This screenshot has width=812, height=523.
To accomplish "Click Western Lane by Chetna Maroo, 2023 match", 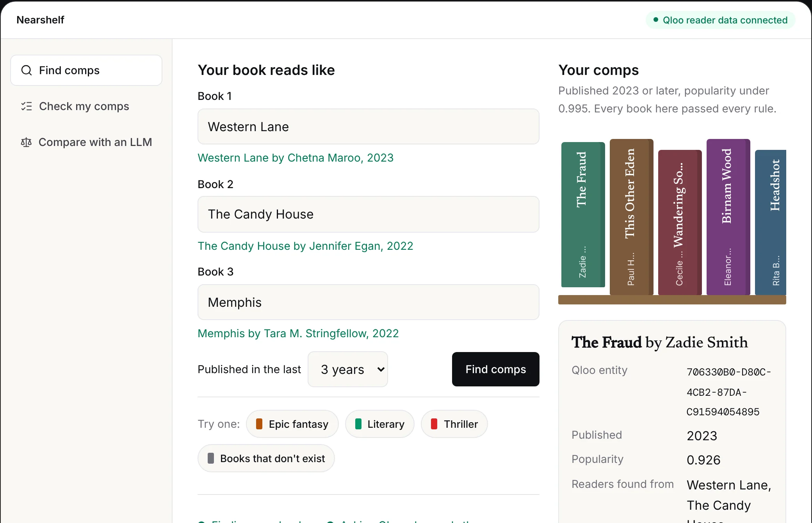I will (296, 158).
